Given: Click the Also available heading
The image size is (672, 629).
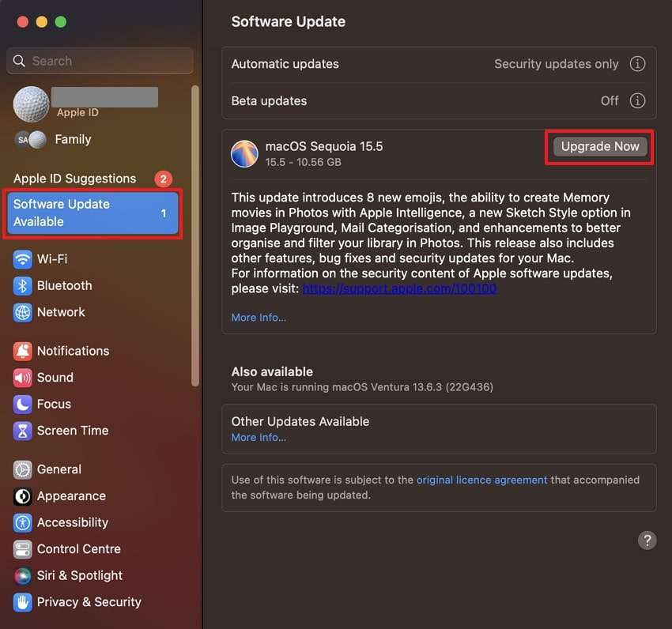Looking at the screenshot, I should click(x=272, y=372).
